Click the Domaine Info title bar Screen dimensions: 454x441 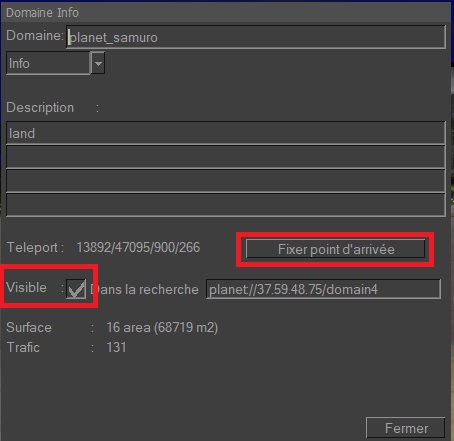click(227, 13)
